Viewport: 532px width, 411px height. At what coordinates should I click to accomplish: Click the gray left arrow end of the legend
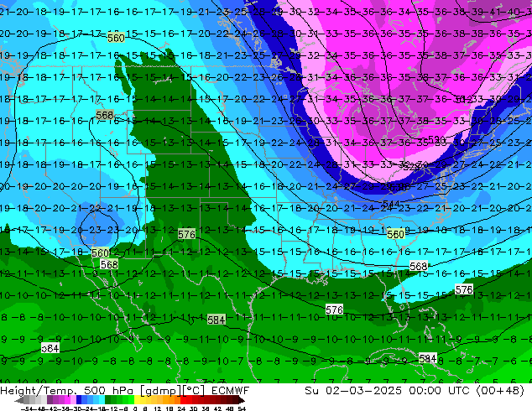tap(19, 400)
